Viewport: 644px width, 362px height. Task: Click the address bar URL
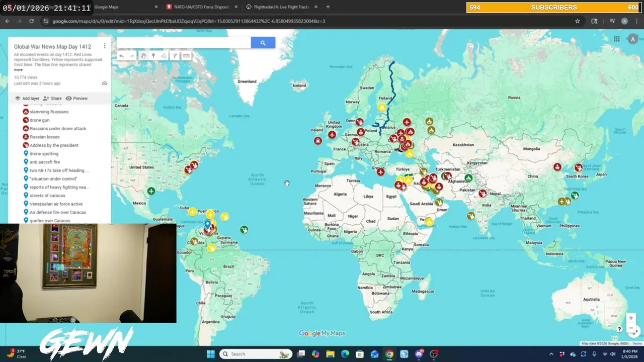coord(189,21)
